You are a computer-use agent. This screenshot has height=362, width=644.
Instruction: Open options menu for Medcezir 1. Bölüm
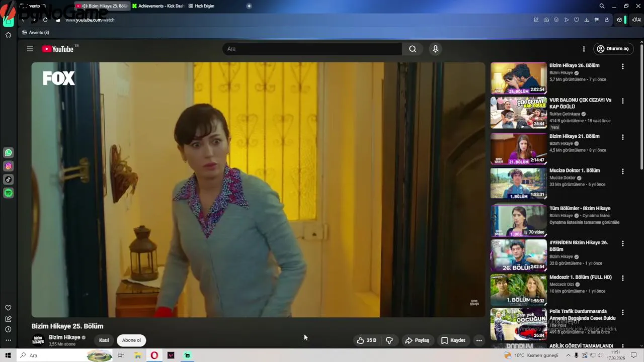(623, 278)
